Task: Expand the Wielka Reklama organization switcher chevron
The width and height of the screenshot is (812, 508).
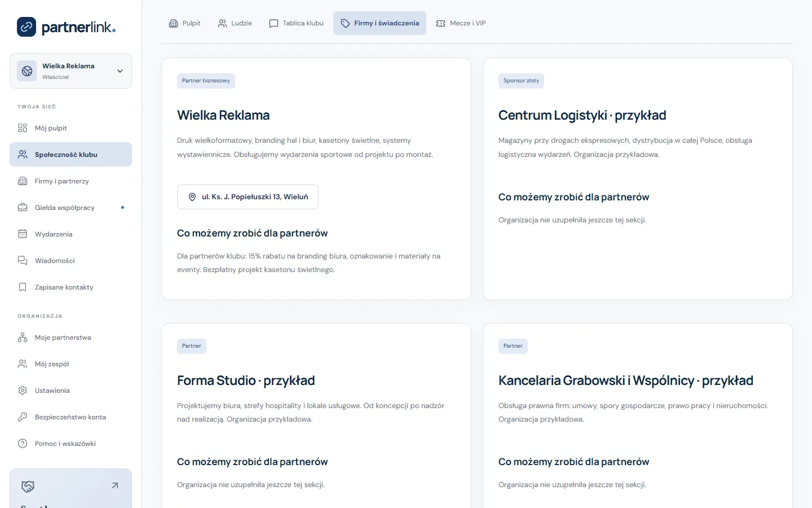Action: pyautogui.click(x=120, y=71)
